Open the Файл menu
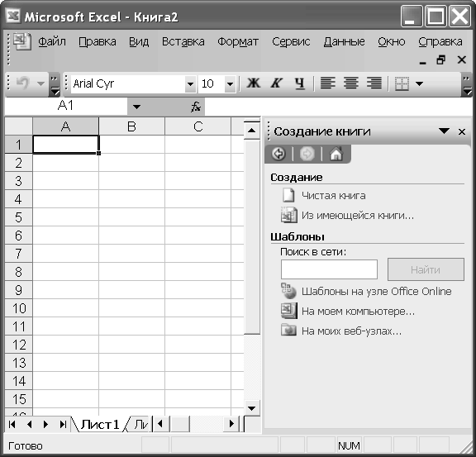 coord(52,41)
